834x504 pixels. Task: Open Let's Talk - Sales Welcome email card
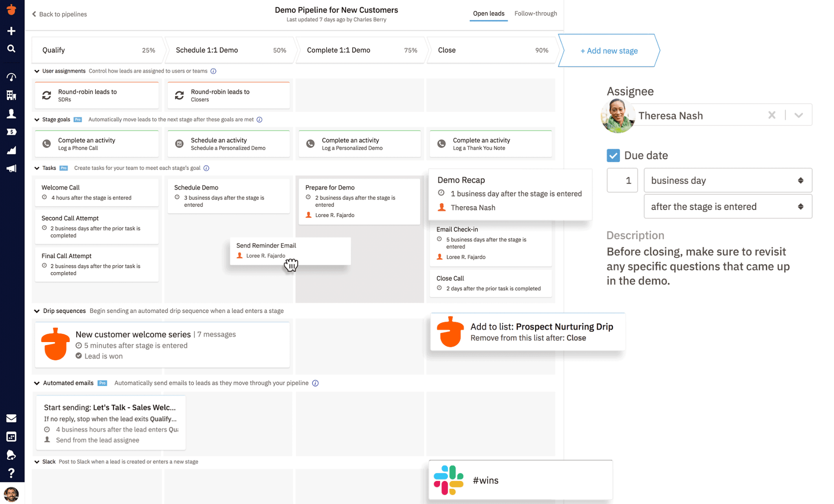pos(110,423)
